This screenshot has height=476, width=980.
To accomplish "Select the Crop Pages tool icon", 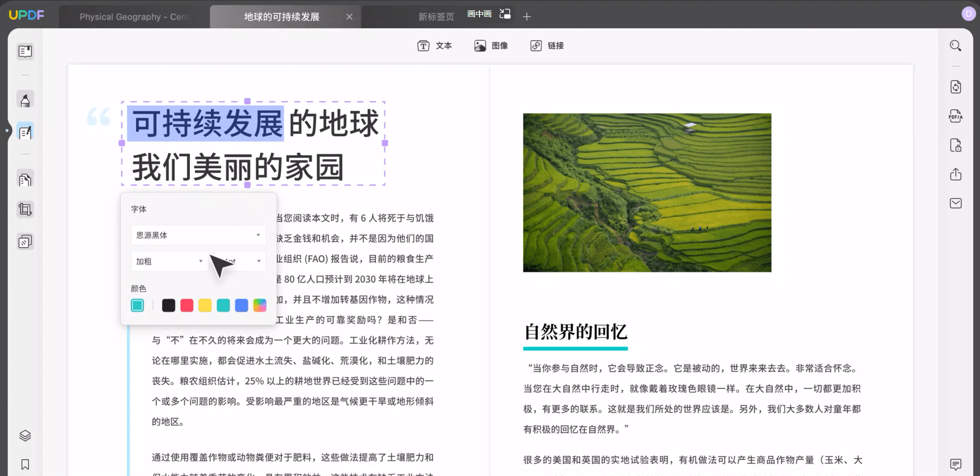I will (x=25, y=210).
